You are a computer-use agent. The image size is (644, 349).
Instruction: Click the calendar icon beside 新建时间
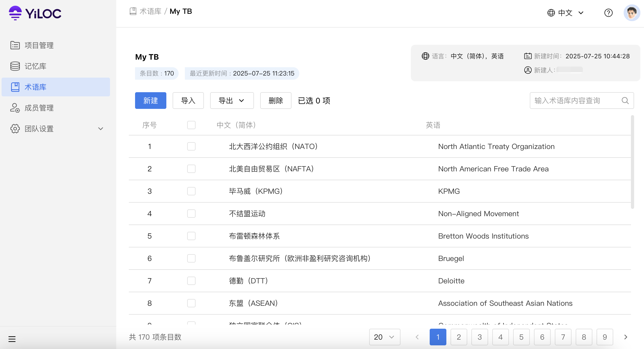point(528,56)
